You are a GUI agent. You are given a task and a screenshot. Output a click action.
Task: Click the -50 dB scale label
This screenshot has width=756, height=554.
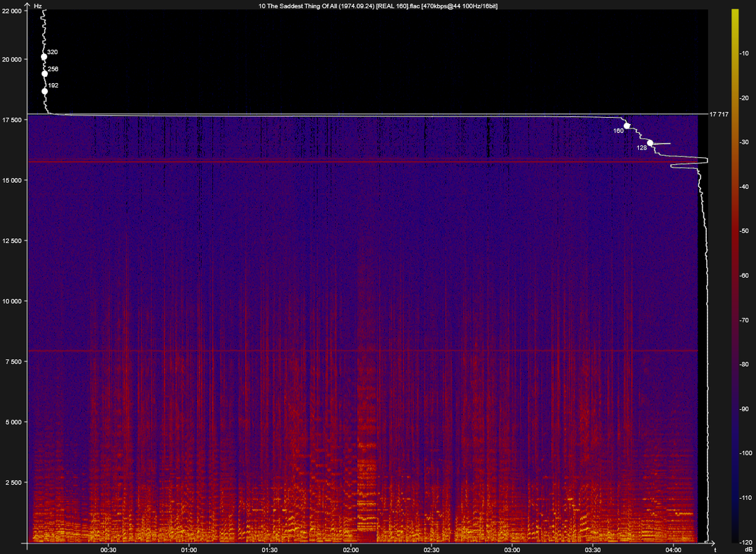(x=744, y=231)
